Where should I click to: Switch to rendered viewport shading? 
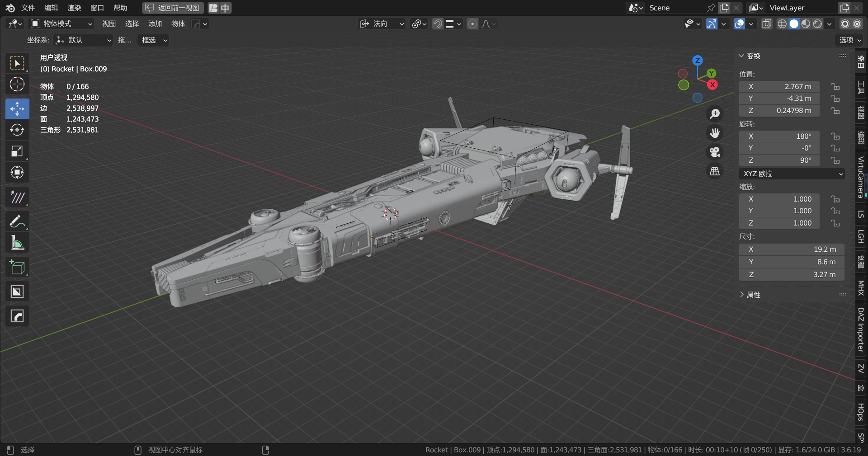[x=817, y=24]
